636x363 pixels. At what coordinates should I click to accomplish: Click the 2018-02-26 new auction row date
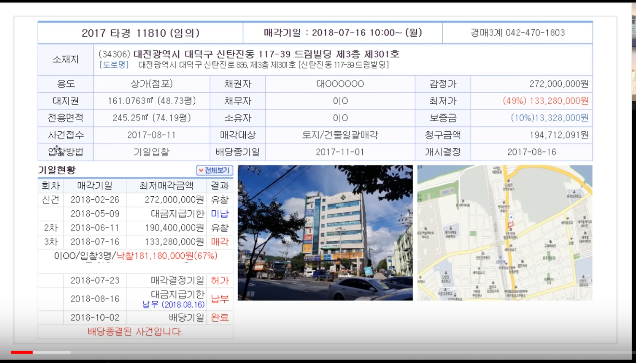(x=95, y=200)
